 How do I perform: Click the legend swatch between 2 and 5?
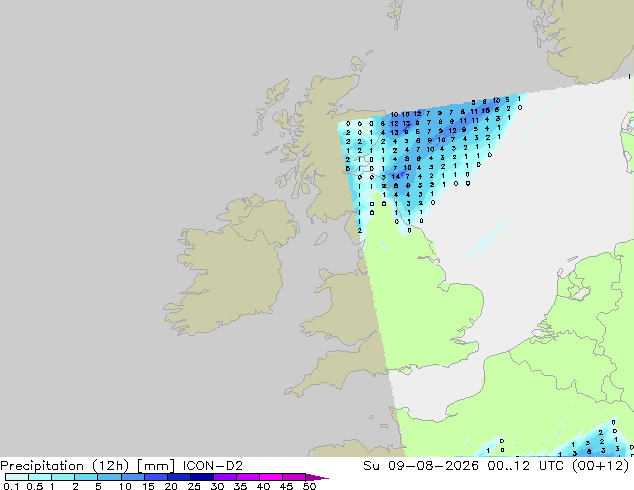tap(86, 477)
